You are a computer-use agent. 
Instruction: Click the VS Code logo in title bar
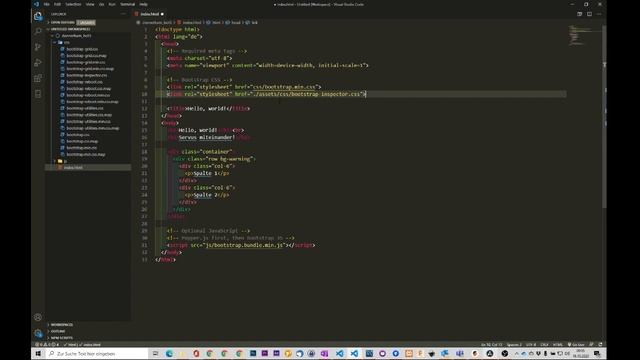tap(36, 4)
